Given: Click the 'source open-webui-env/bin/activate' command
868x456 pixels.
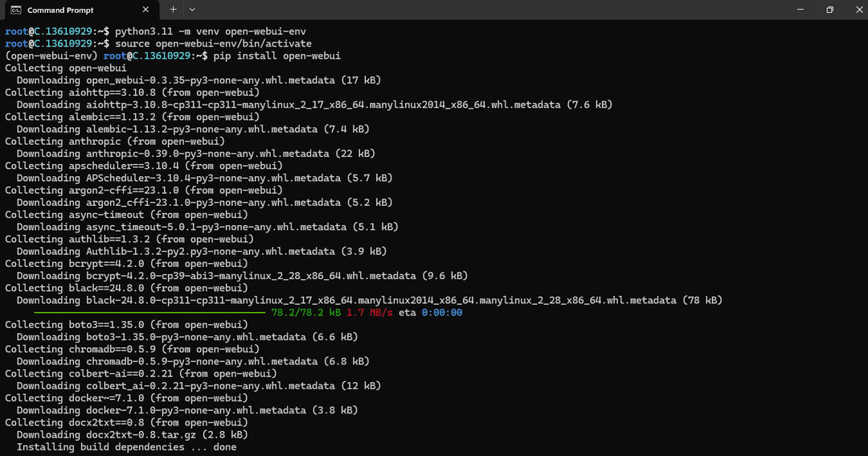Looking at the screenshot, I should 213,43.
